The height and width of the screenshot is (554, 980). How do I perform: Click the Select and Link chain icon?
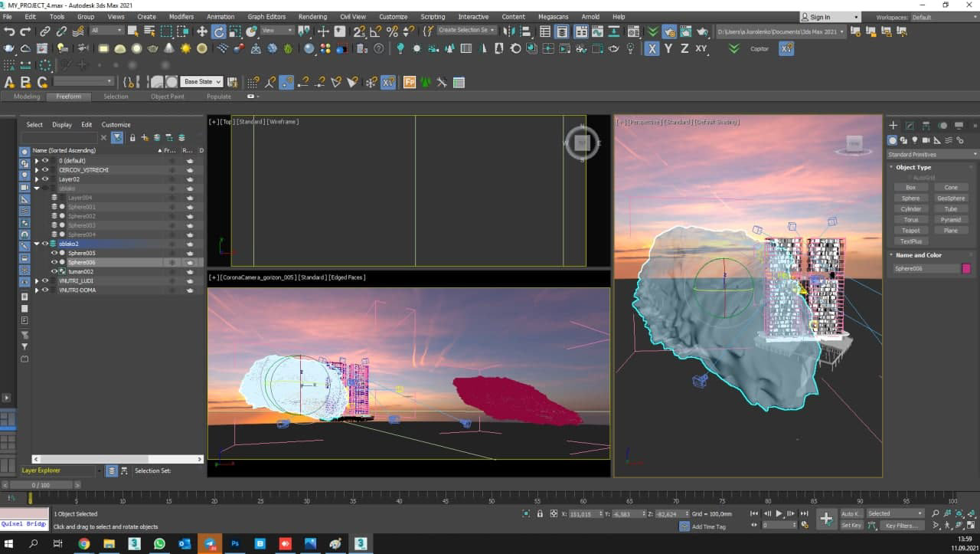click(x=45, y=31)
